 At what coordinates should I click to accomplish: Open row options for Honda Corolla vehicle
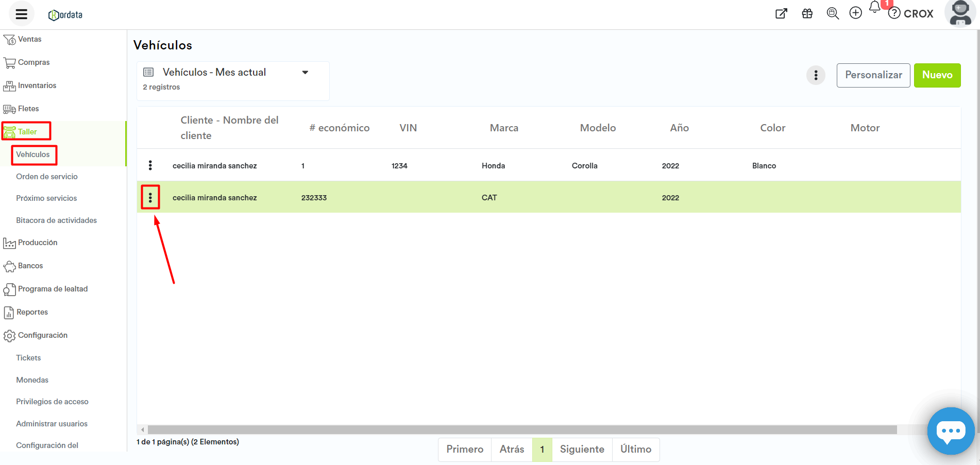[x=150, y=165]
